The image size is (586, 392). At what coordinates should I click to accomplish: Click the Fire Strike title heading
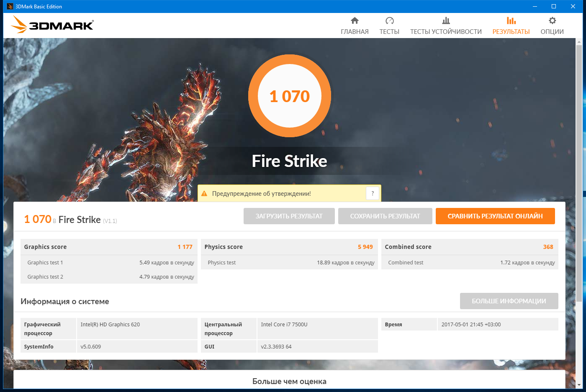[x=290, y=161]
